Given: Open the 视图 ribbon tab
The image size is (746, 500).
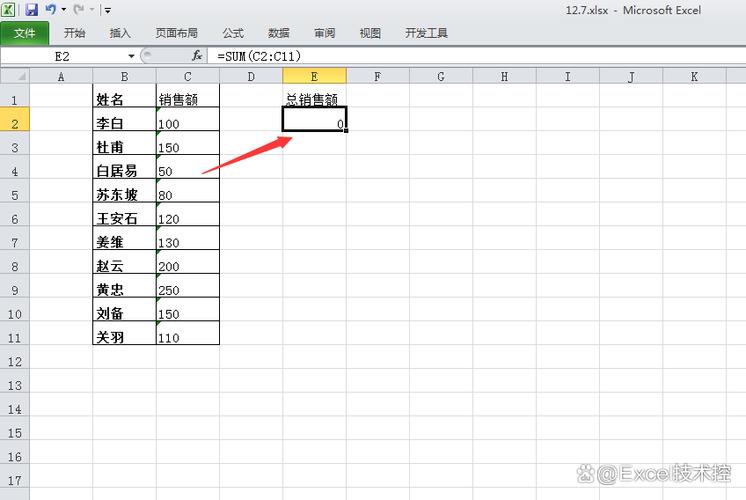Looking at the screenshot, I should tap(370, 33).
